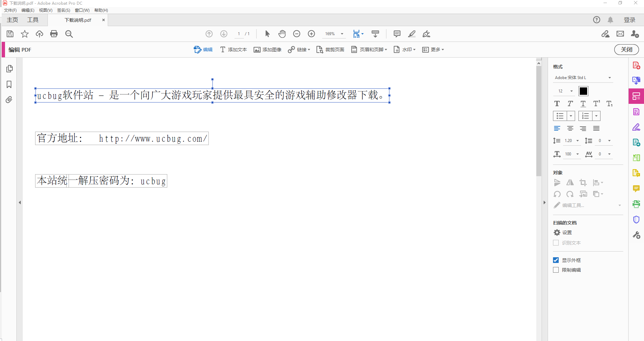The height and width of the screenshot is (341, 644).
Task: Open page thumbnails panel
Action: click(9, 69)
